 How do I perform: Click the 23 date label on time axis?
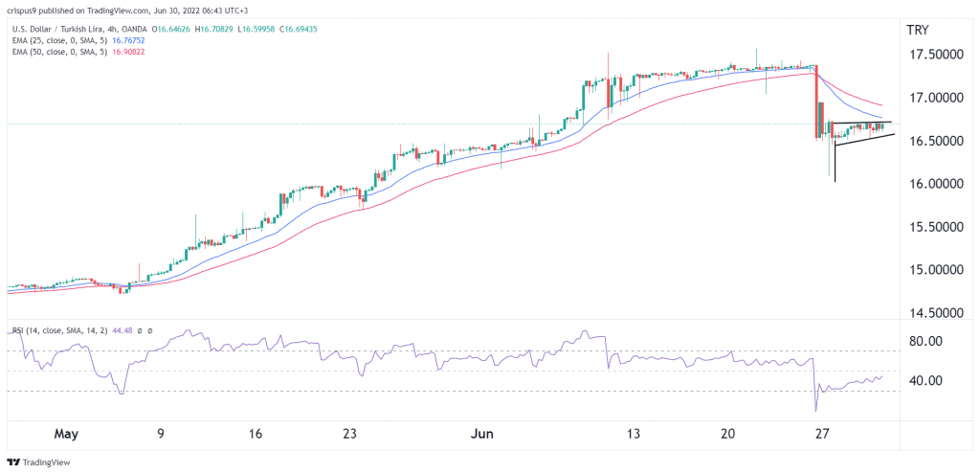point(350,435)
